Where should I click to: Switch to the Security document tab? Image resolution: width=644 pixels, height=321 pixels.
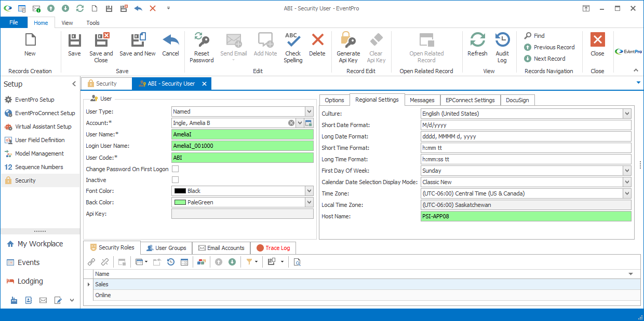click(x=106, y=83)
